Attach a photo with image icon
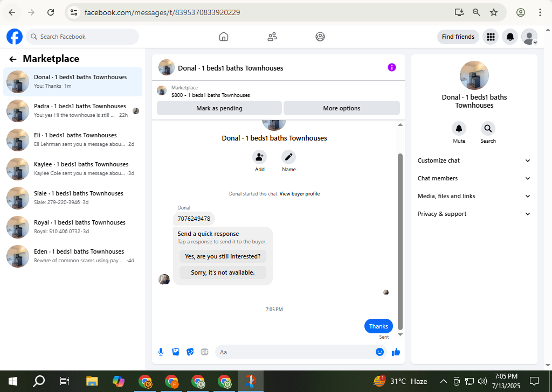The width and height of the screenshot is (552, 392). [175, 352]
